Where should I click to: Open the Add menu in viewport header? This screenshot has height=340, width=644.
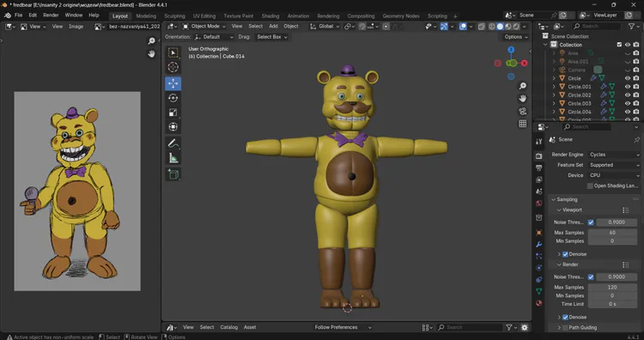(x=273, y=27)
